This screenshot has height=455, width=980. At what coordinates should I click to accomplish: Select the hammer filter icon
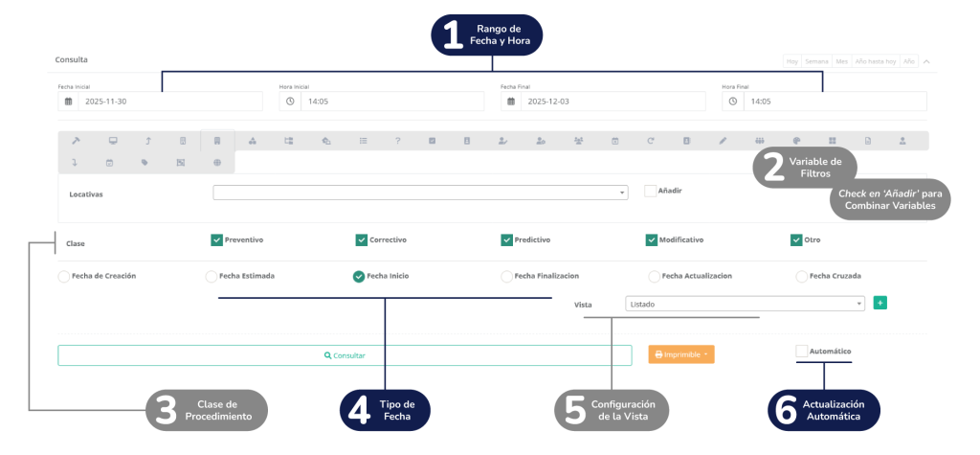pyautogui.click(x=76, y=141)
